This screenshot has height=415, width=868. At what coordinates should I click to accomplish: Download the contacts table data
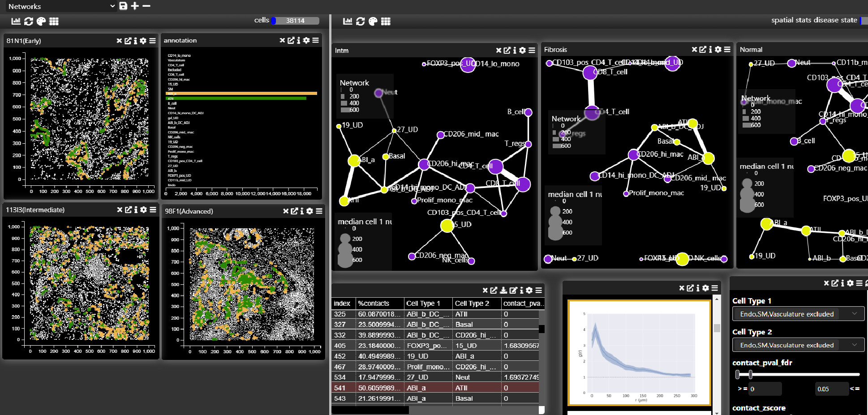point(503,291)
